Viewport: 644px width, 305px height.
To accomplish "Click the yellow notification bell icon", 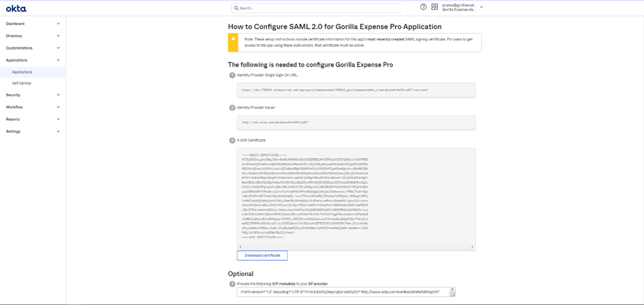I will coord(233,38).
